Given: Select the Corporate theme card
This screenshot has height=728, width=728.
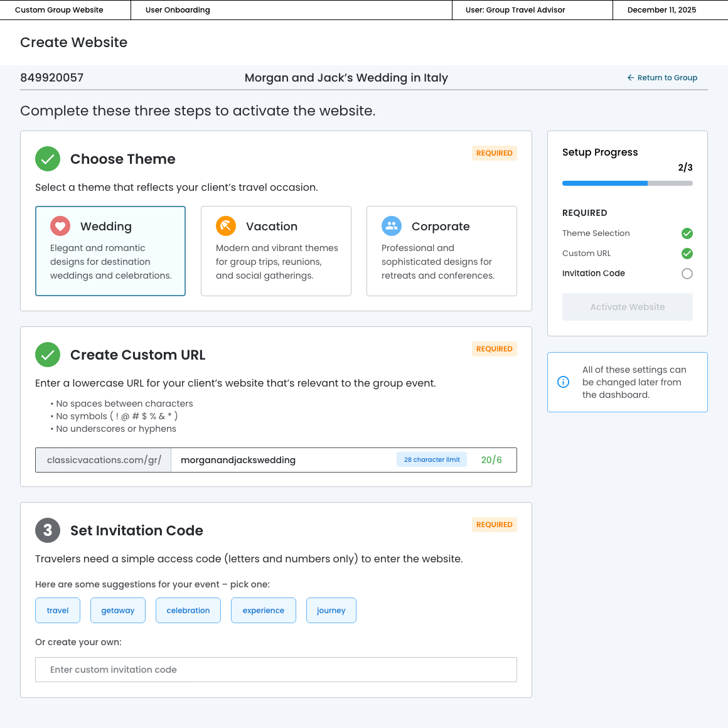Looking at the screenshot, I should coord(442,251).
